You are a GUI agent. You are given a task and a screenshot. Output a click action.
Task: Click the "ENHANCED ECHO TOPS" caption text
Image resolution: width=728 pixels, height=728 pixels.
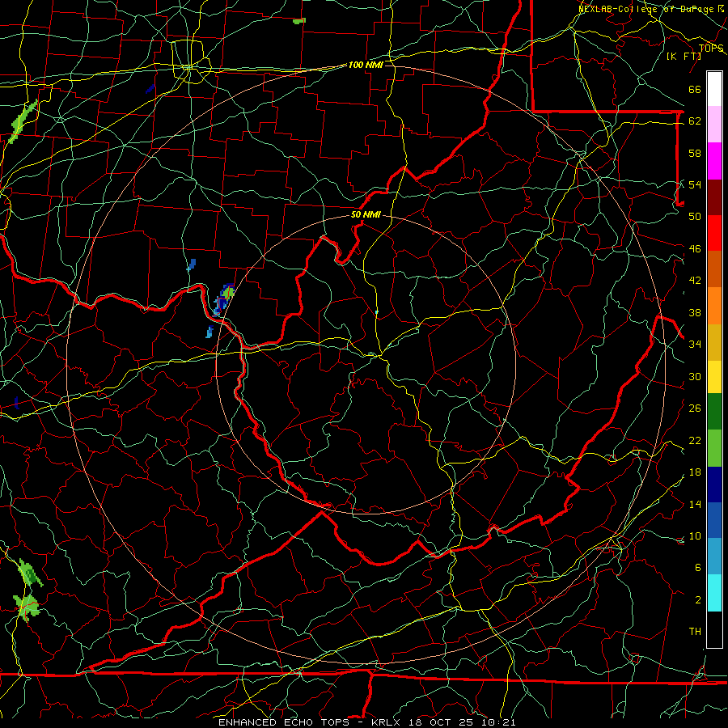click(284, 722)
